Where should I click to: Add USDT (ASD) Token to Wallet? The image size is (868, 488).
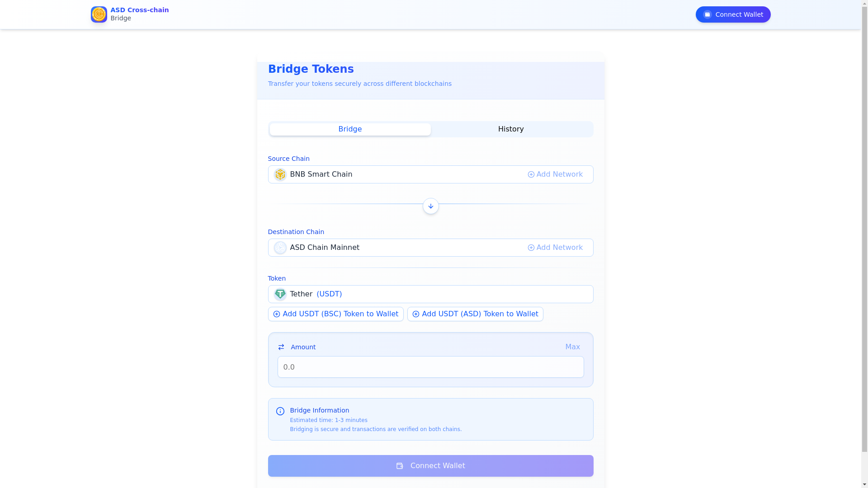coord(475,314)
